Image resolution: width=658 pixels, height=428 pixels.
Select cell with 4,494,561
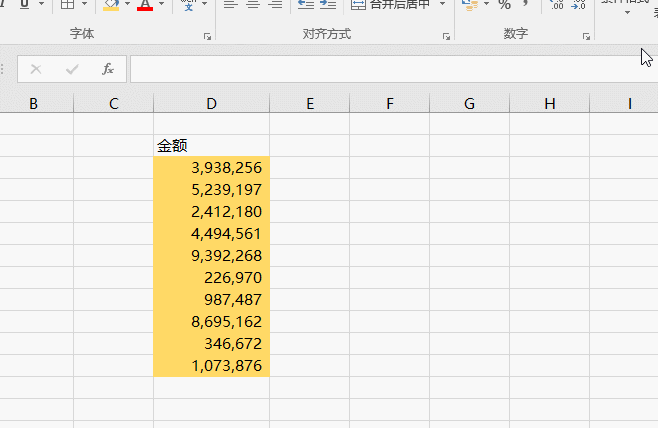coord(212,234)
